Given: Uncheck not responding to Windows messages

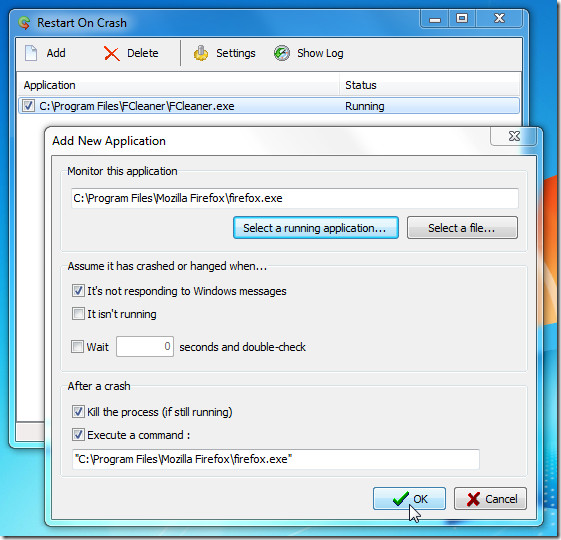Looking at the screenshot, I should [78, 291].
